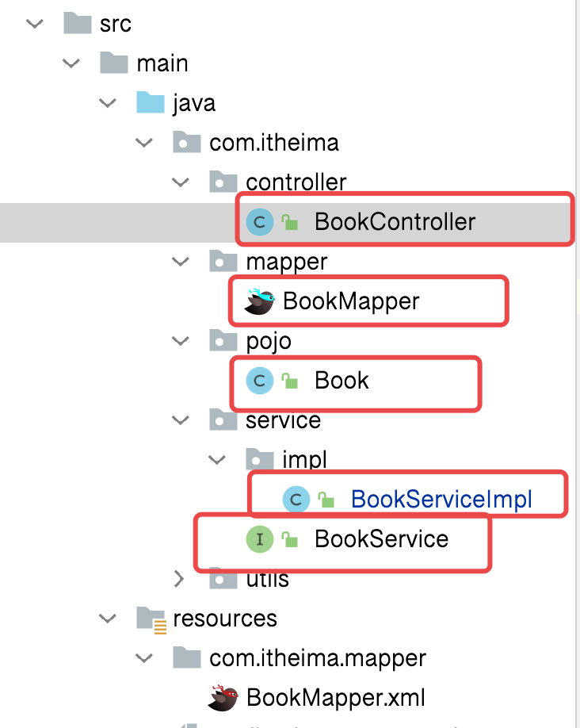The width and height of the screenshot is (580, 728).
Task: Click the BookMapper.xml MyBatis icon
Action: coord(223,698)
